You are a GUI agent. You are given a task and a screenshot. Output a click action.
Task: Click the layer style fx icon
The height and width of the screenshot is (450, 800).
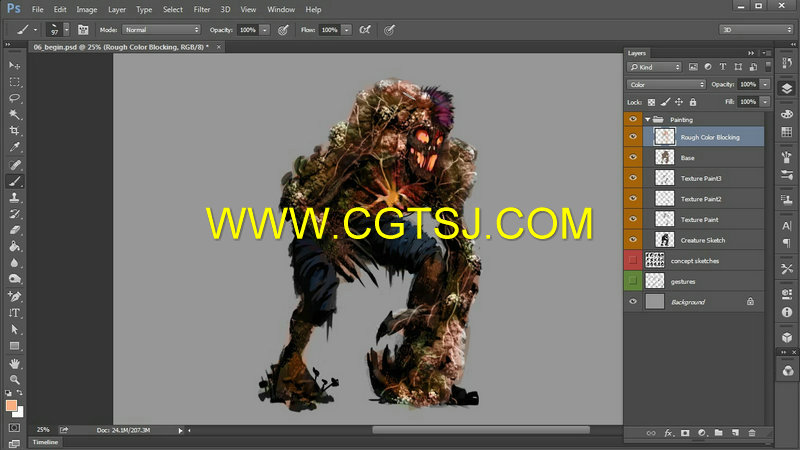pos(668,433)
